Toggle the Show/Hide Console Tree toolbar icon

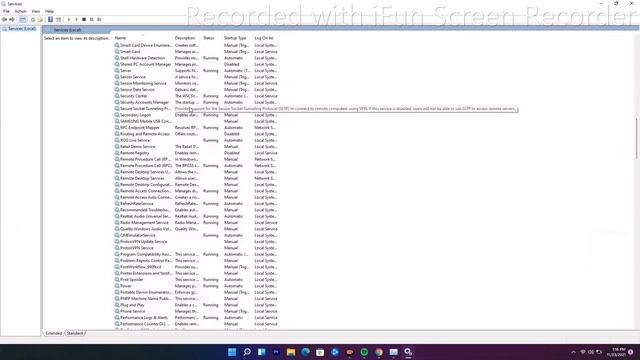click(23, 19)
